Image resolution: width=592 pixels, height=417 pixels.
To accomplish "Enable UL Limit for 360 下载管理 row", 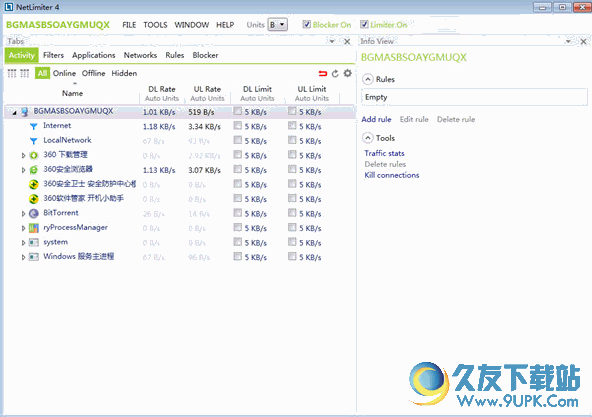I will coord(292,154).
